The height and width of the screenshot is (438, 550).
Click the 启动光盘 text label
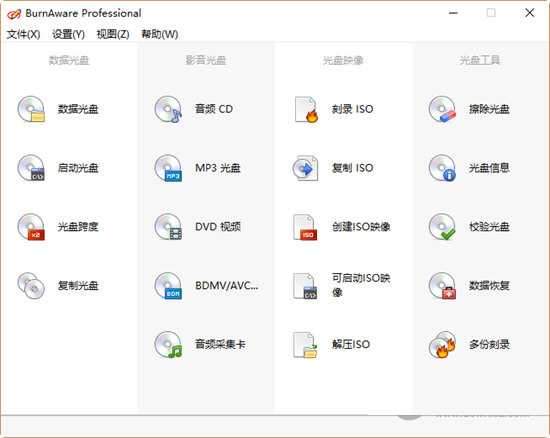point(78,168)
